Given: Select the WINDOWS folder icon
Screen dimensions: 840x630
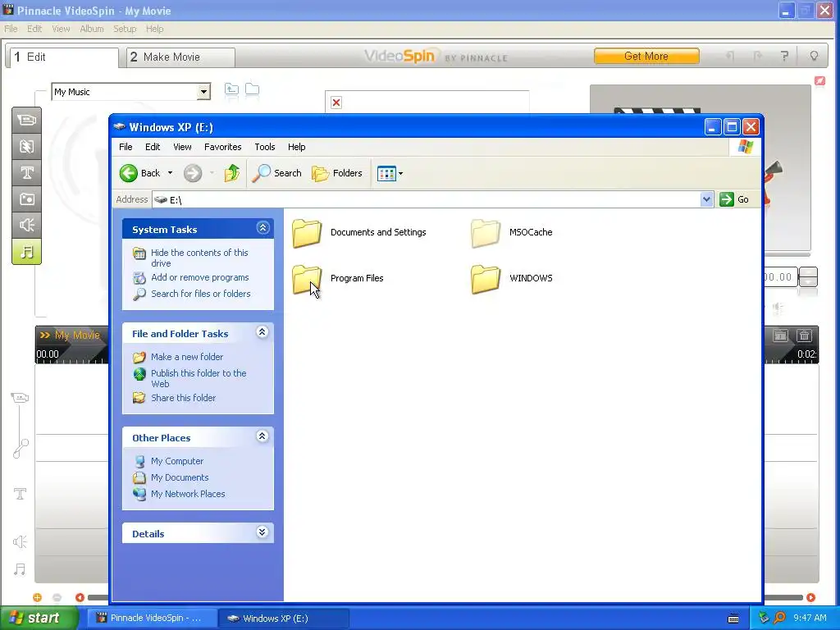Looking at the screenshot, I should 486,279.
